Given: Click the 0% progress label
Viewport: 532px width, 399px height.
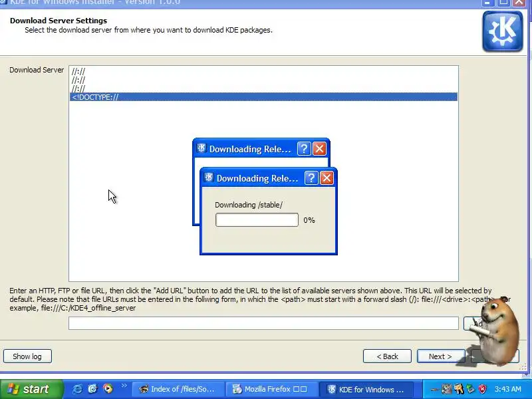Looking at the screenshot, I should click(x=309, y=220).
